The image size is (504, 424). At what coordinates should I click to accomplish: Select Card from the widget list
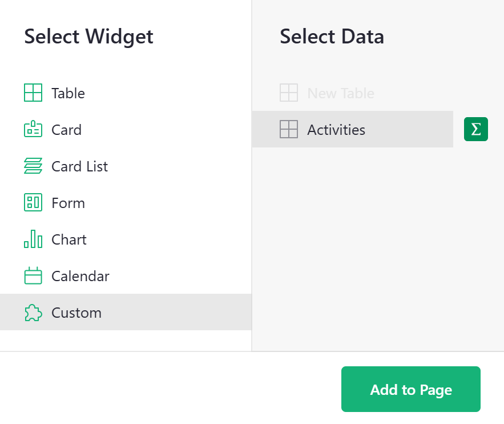[66, 130]
